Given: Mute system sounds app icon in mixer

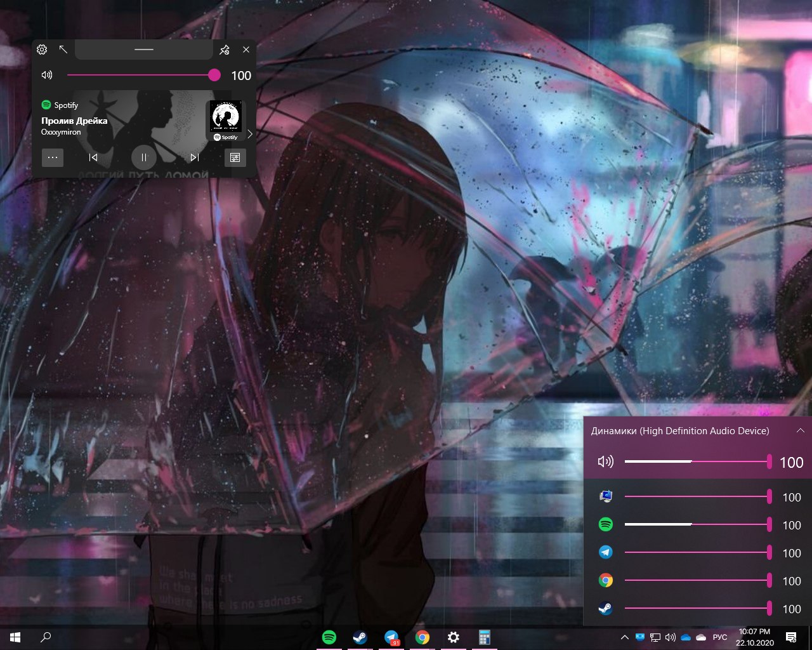Looking at the screenshot, I should pyautogui.click(x=606, y=496).
